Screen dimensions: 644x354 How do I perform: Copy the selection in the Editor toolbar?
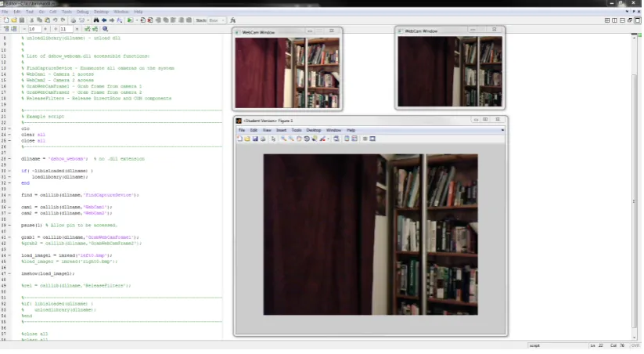tap(39, 20)
